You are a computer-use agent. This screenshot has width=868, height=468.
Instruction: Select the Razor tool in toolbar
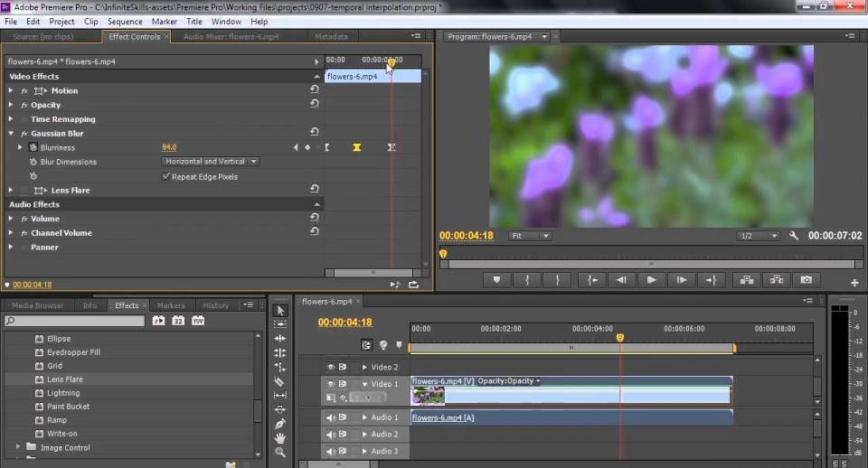click(280, 381)
